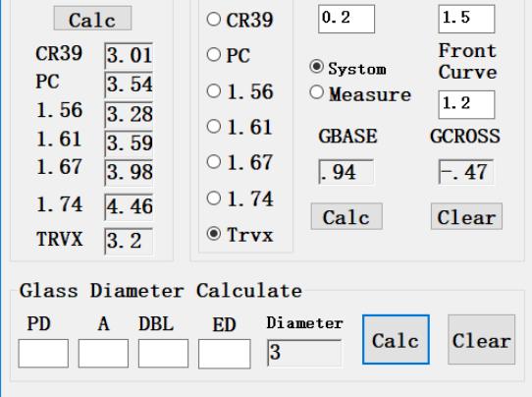The height and width of the screenshot is (397, 532).
Task: Click the Front Curve input showing 1.2
Action: coord(466,104)
